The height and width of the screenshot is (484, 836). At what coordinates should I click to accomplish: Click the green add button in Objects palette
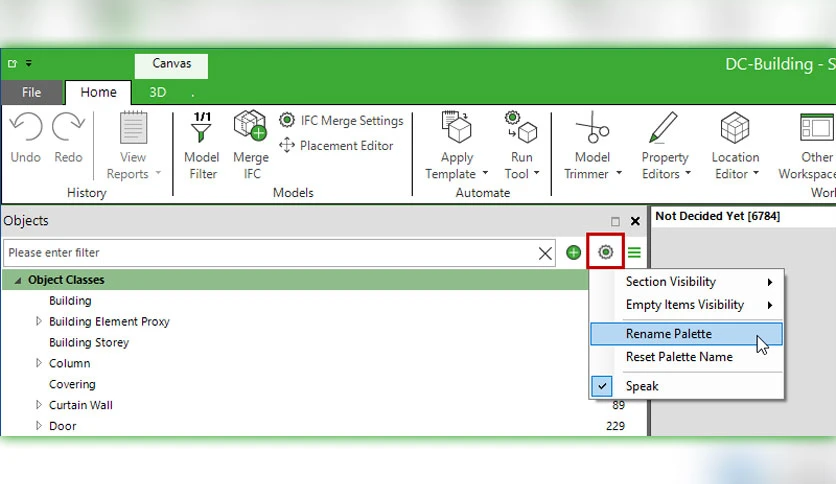pos(574,252)
